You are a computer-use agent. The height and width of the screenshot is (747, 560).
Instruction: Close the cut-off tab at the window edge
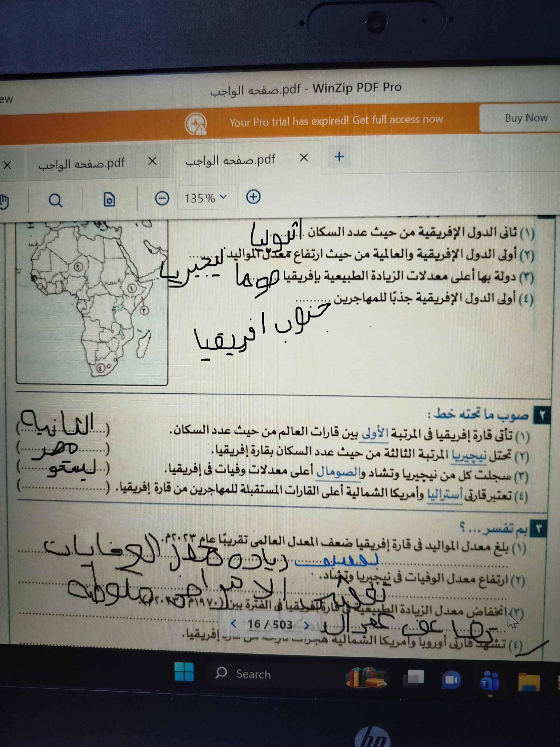coord(7,165)
